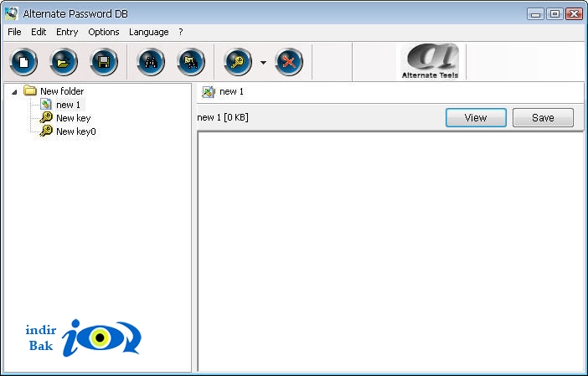The height and width of the screenshot is (376, 588).
Task: Minimize the Alternate Password DB window
Action: point(535,14)
